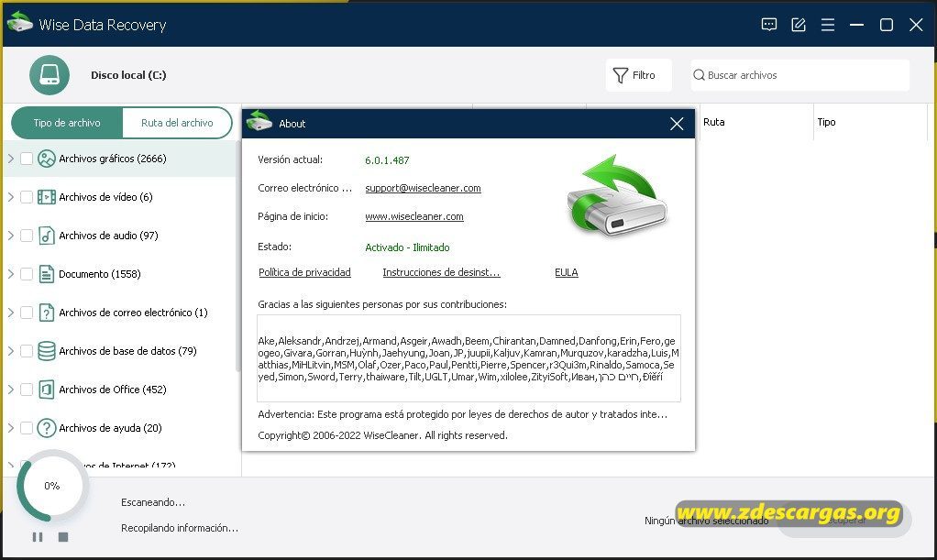This screenshot has height=560, width=937.
Task: Click the Escaneando... status text
Action: click(x=153, y=502)
